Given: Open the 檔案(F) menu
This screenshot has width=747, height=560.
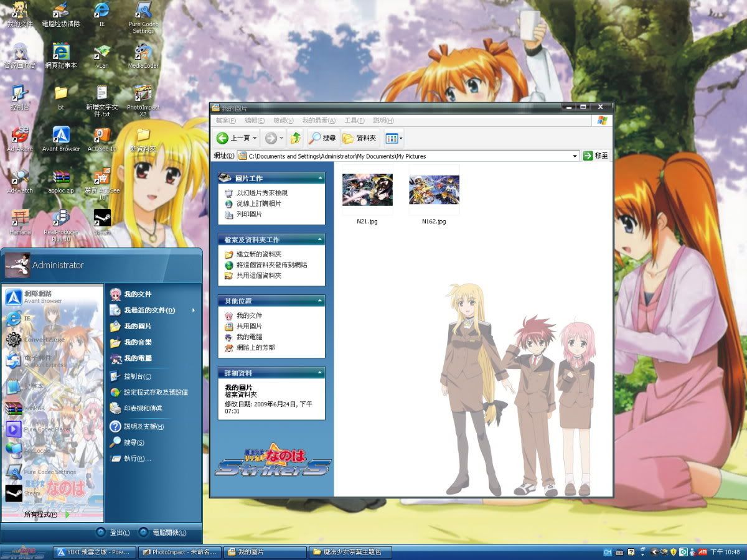Looking at the screenshot, I should [225, 120].
